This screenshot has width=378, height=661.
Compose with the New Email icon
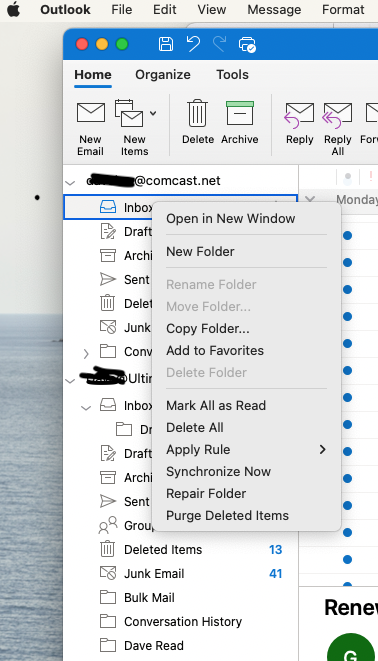[91, 113]
